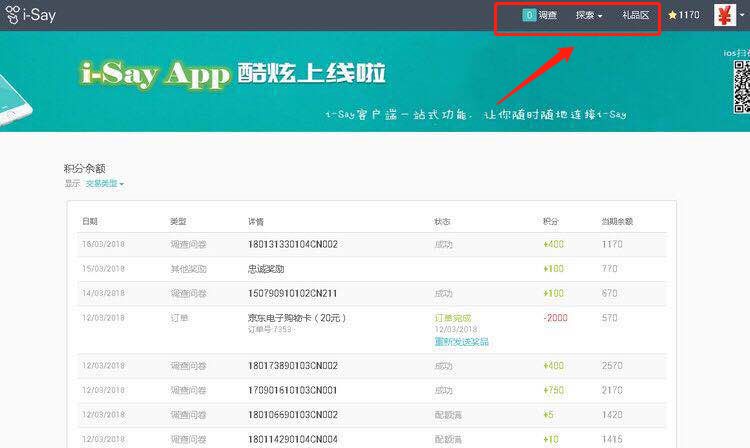Click the 日期 column header
Viewport: 750px width, 448px height.
pyautogui.click(x=90, y=220)
